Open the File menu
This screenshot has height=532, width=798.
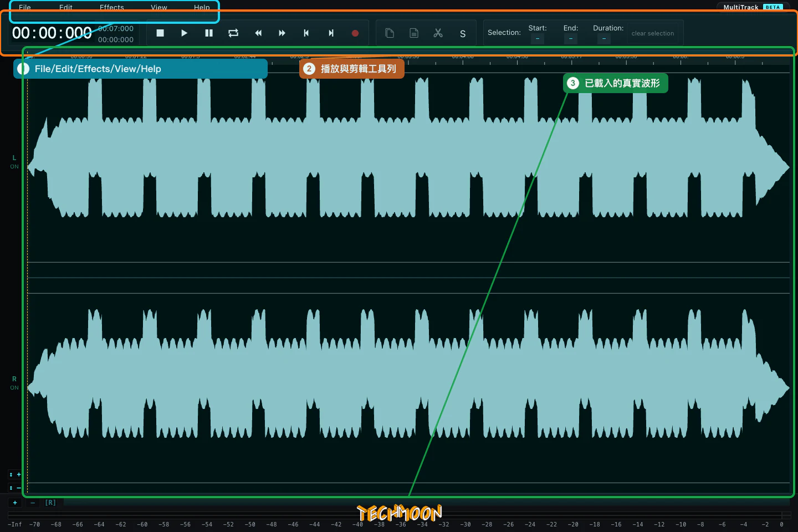tap(25, 7)
